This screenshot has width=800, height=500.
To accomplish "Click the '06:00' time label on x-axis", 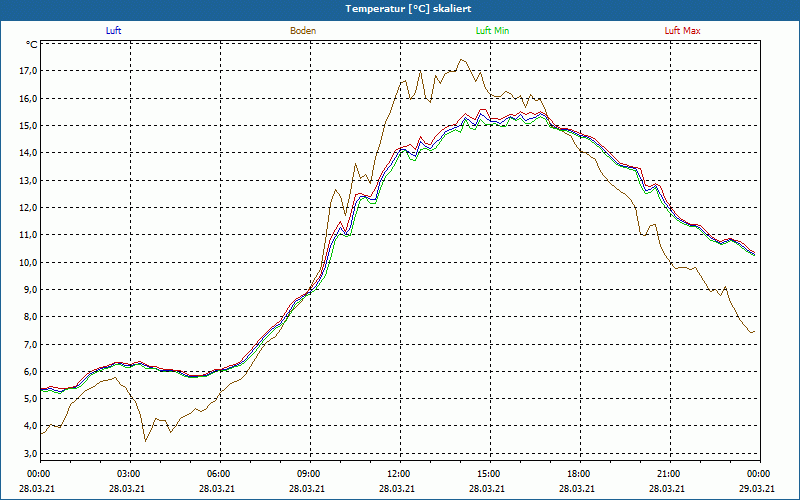I will [217, 474].
